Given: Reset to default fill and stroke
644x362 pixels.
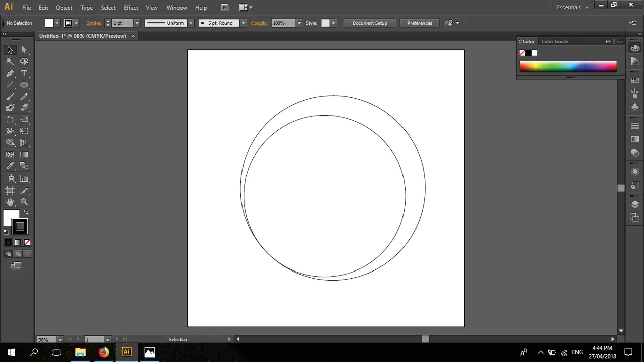Looking at the screenshot, I should coord(6,232).
